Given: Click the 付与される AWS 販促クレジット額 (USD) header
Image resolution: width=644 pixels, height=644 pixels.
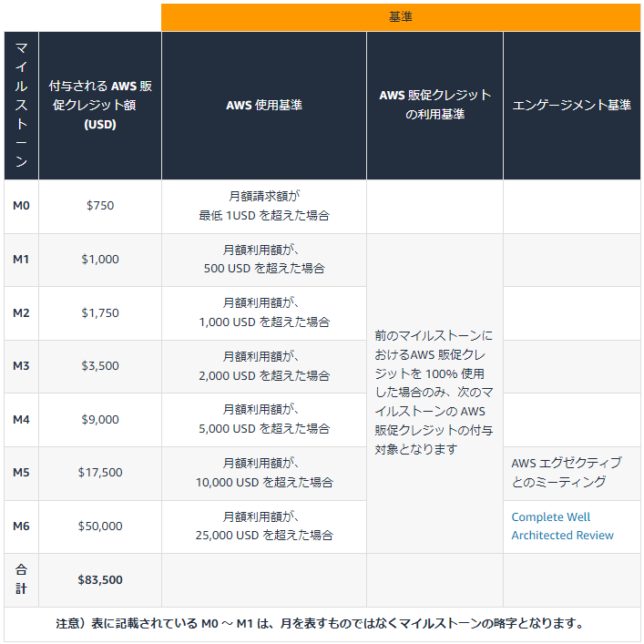Looking at the screenshot, I should (100, 106).
